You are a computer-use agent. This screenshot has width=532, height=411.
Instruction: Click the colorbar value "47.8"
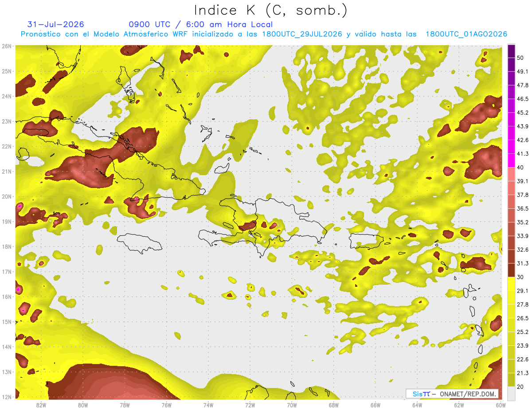522,85
